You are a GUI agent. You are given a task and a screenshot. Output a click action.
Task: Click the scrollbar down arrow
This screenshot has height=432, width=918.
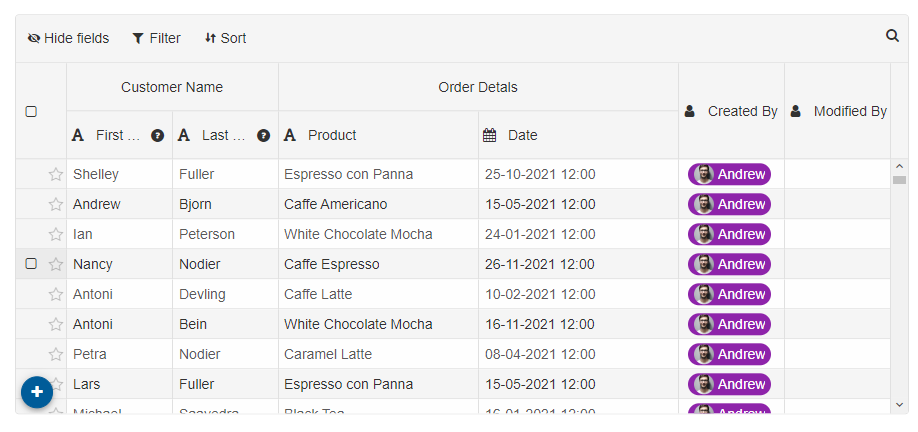pos(899,404)
